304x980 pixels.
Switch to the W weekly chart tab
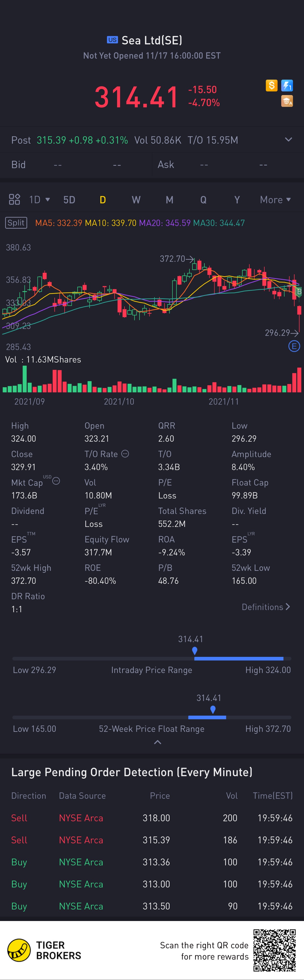click(136, 200)
